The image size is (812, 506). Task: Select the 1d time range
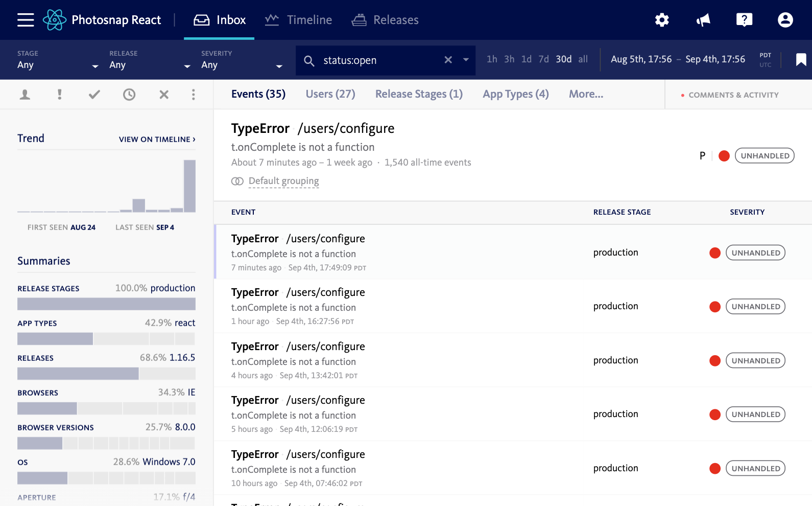[527, 59]
